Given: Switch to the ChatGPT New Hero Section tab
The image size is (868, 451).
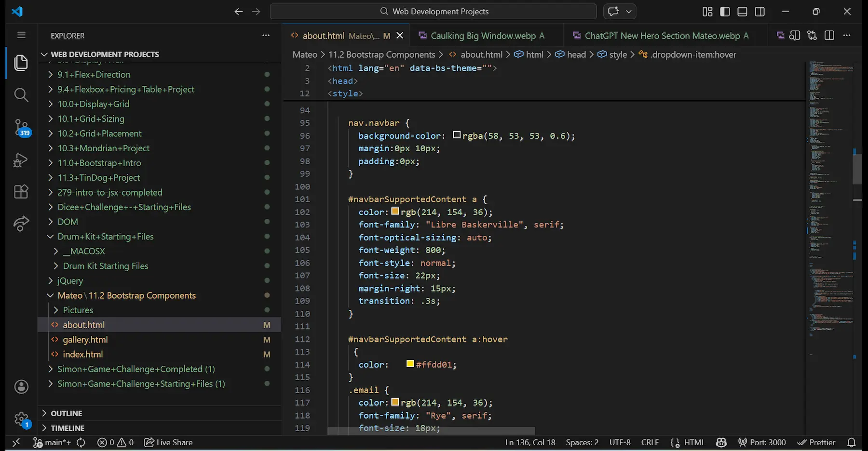Looking at the screenshot, I should pos(661,35).
